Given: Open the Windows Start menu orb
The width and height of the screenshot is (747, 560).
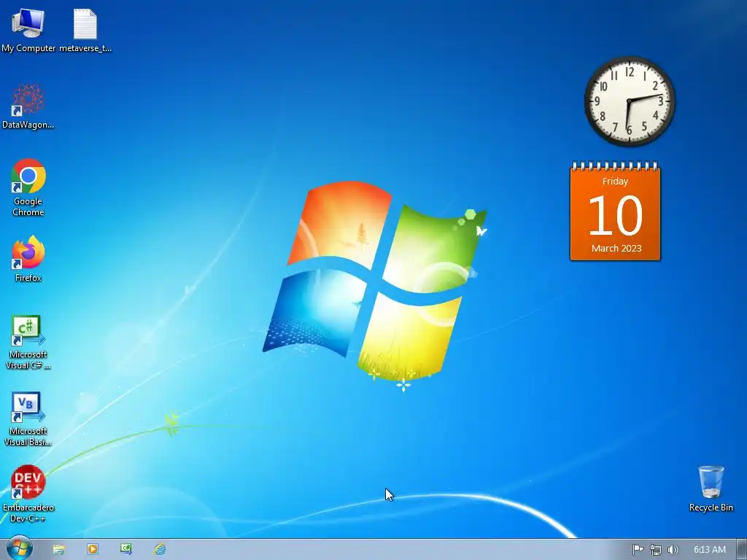Looking at the screenshot, I should (x=20, y=548).
